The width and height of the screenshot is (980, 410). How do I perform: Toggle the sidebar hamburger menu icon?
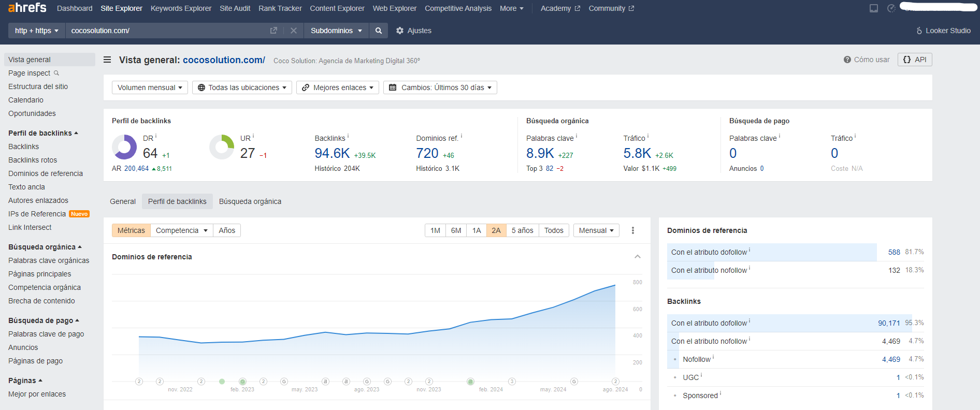(107, 60)
